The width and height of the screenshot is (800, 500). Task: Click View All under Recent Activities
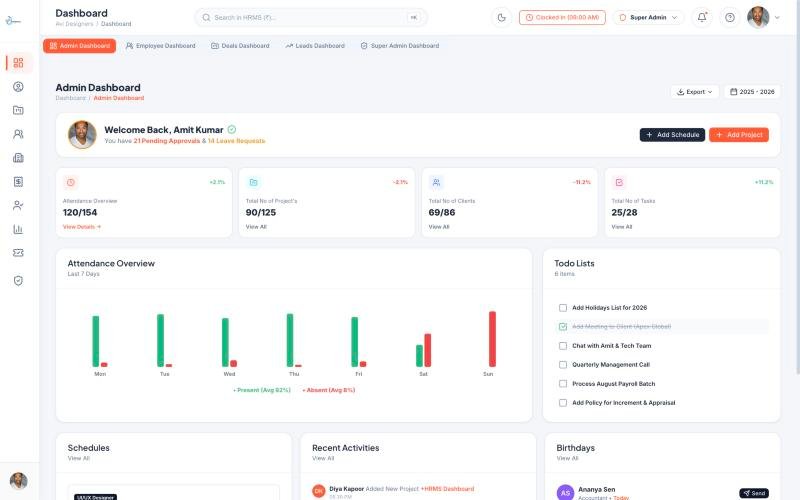(x=323, y=458)
